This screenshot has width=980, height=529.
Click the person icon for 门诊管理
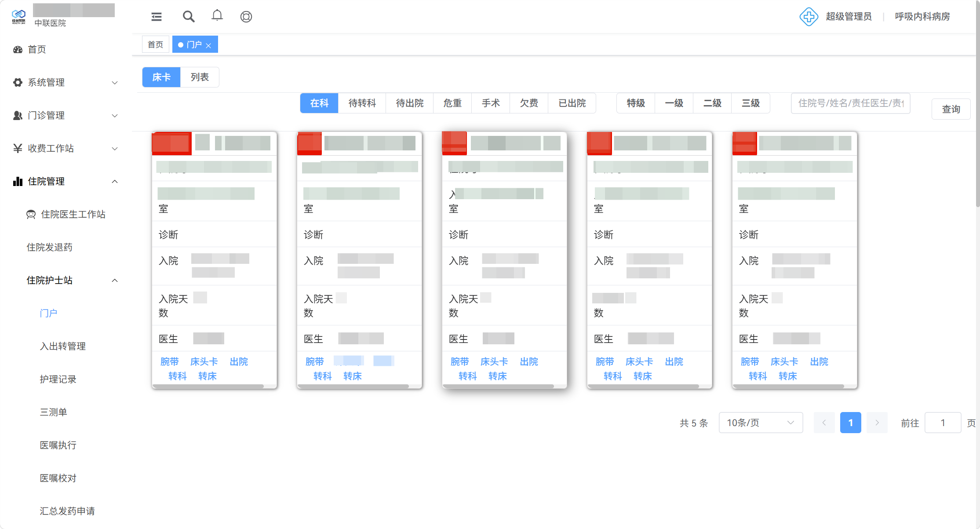pyautogui.click(x=18, y=115)
